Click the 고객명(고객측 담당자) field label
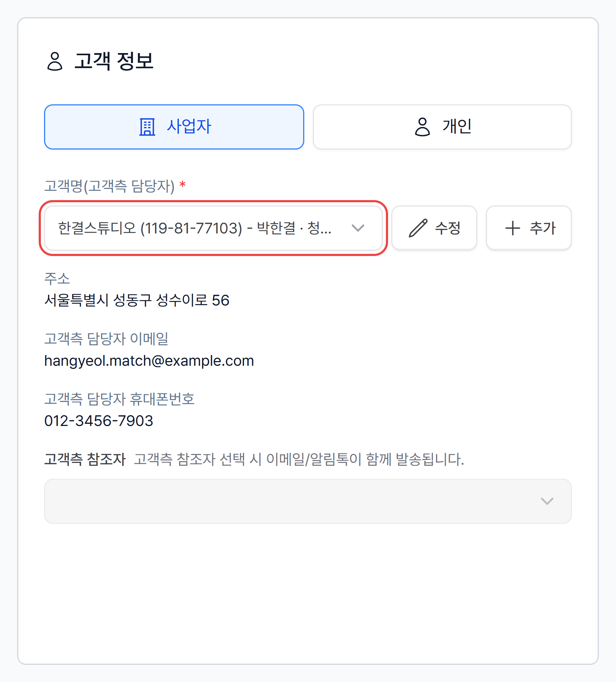 109,186
